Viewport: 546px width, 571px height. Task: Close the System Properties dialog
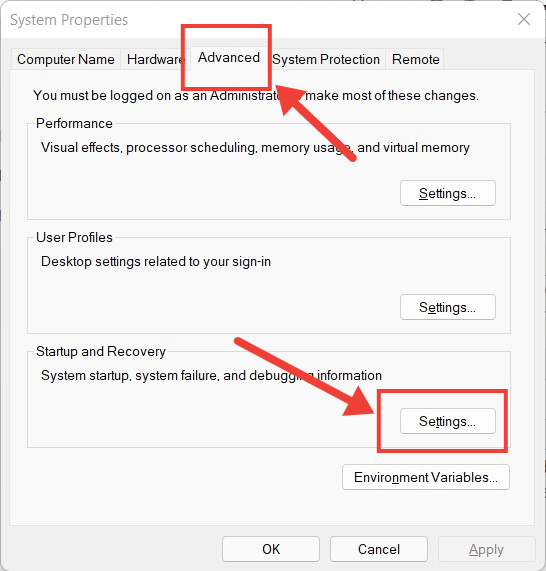pos(524,19)
